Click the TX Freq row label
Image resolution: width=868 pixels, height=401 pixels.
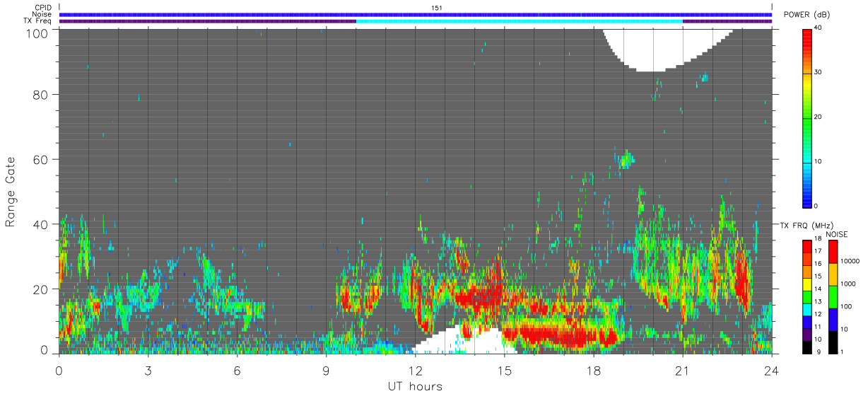point(37,21)
